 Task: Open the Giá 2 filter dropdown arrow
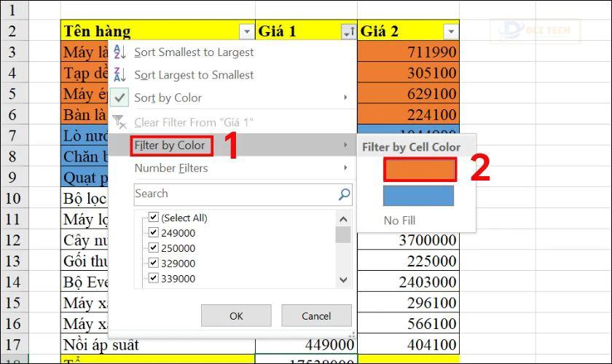click(x=451, y=31)
